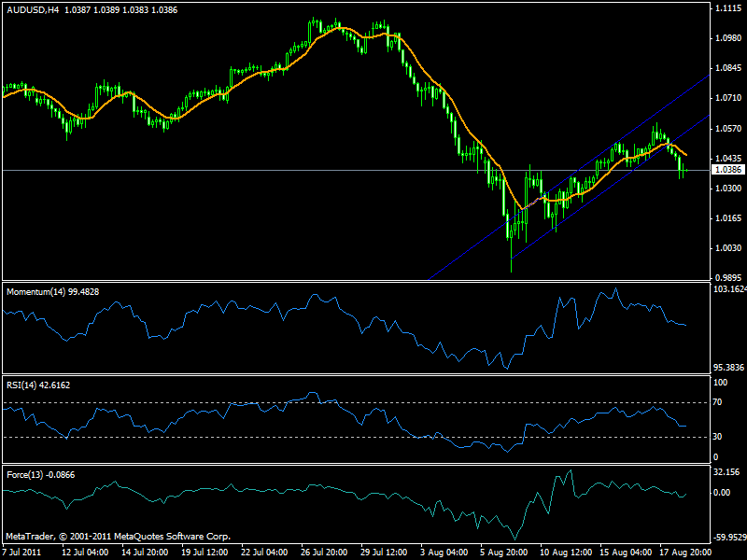Click the 1.0300 price scale value
The width and height of the screenshot is (747, 560).
tap(729, 189)
